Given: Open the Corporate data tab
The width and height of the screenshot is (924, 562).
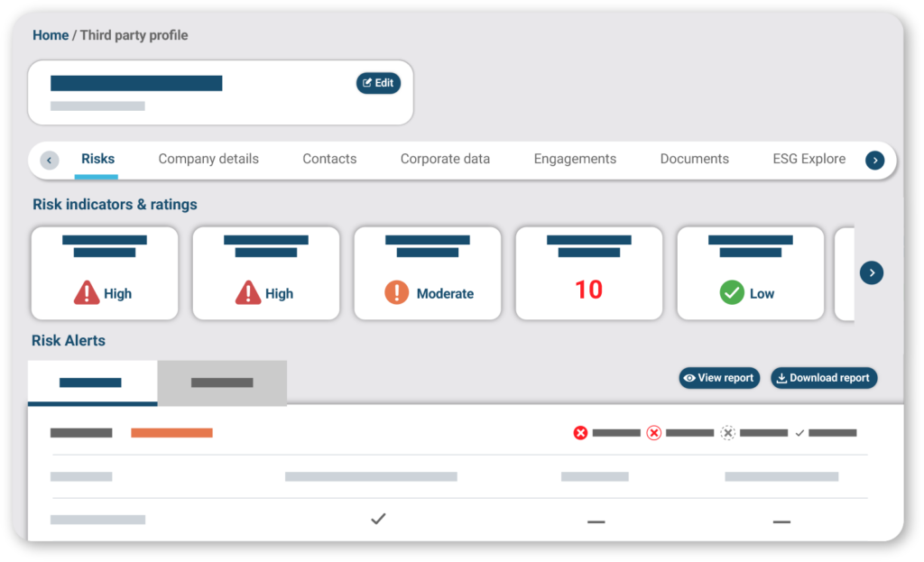Looking at the screenshot, I should tap(445, 159).
